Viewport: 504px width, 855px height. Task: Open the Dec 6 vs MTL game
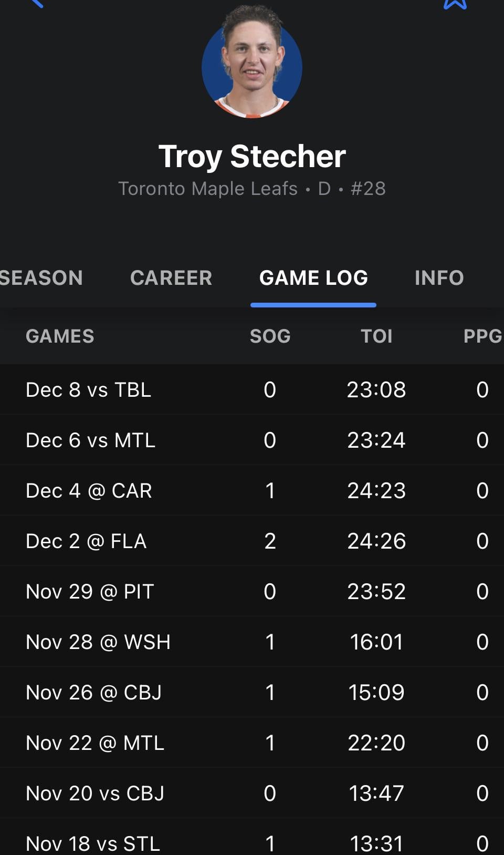[x=91, y=440]
